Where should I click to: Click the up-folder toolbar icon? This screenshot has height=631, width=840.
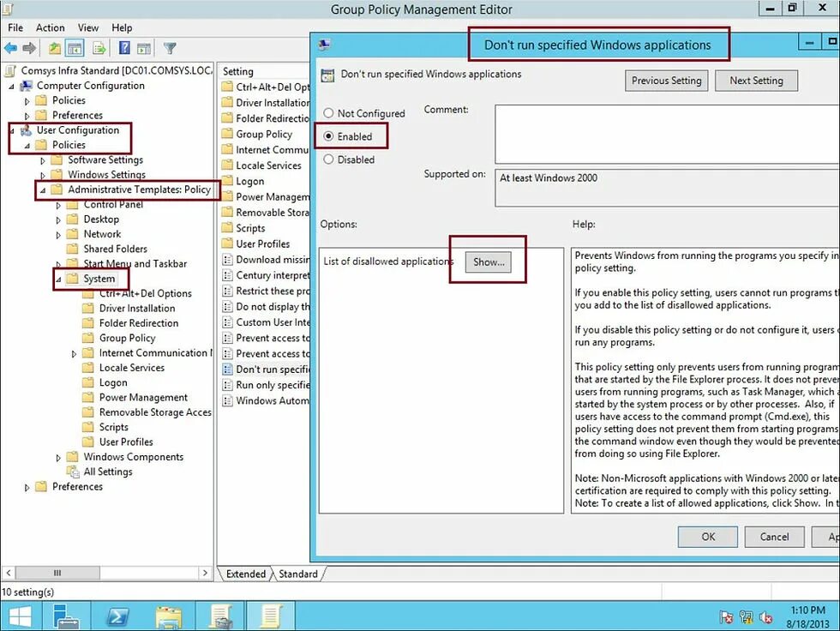coord(53,47)
